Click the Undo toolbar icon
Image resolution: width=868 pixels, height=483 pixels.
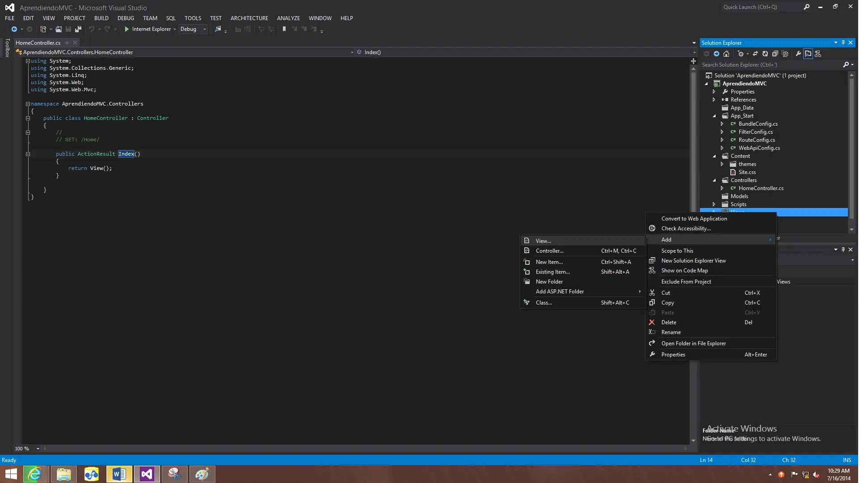92,29
